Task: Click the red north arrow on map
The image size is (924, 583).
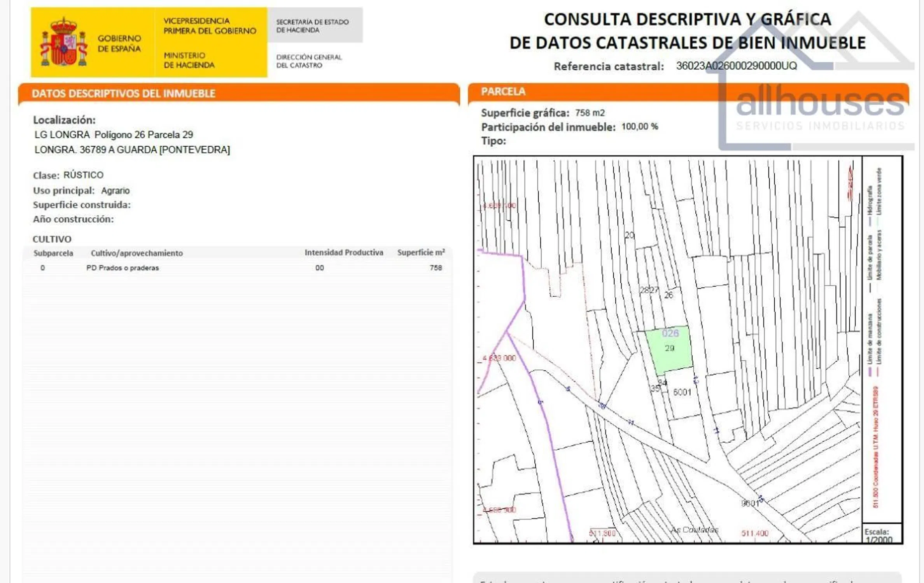Action: click(x=850, y=183)
